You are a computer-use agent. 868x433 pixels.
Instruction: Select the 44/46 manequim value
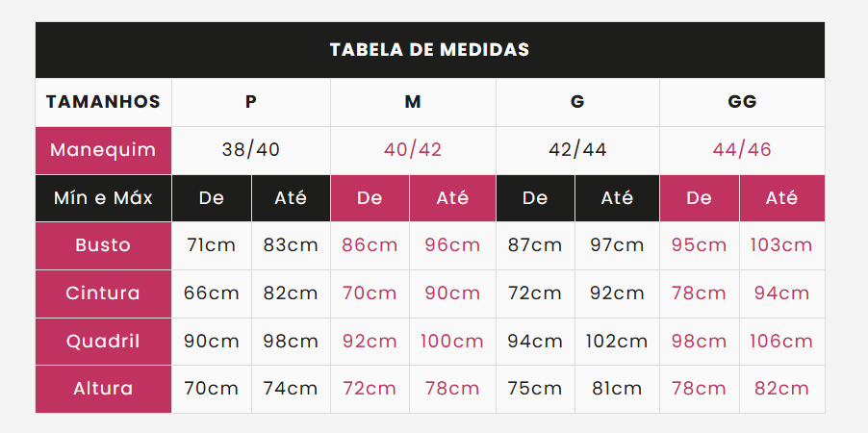(742, 150)
